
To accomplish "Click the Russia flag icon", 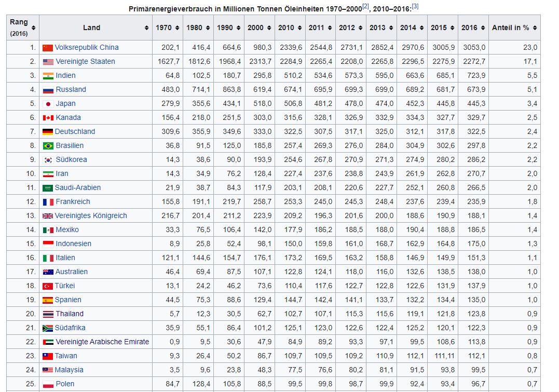I will click(x=48, y=90).
